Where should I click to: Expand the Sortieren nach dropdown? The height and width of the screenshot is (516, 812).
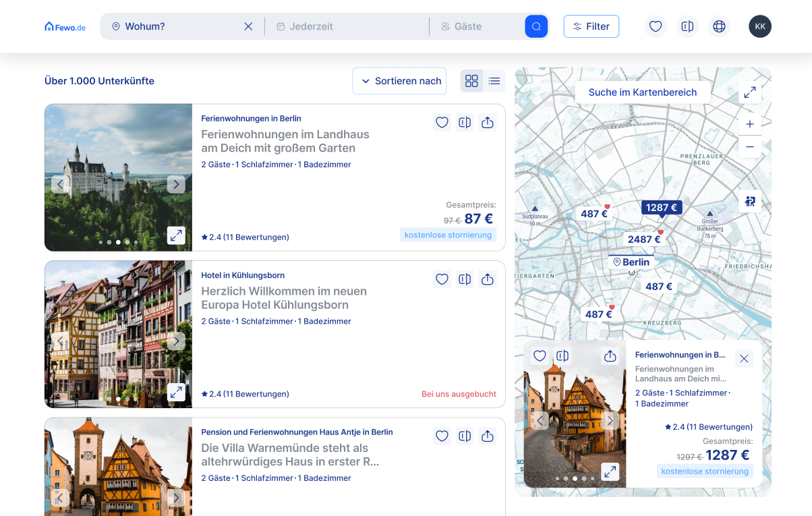point(399,81)
